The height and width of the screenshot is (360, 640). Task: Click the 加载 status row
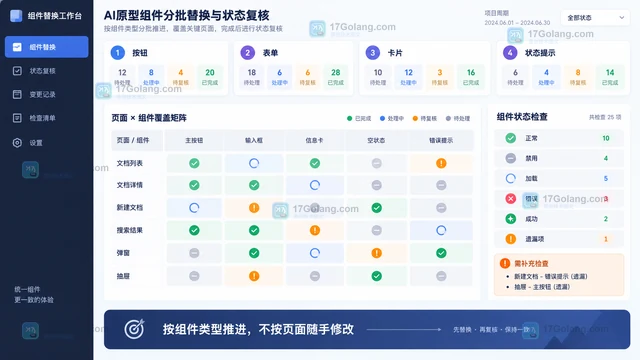[x=559, y=178]
